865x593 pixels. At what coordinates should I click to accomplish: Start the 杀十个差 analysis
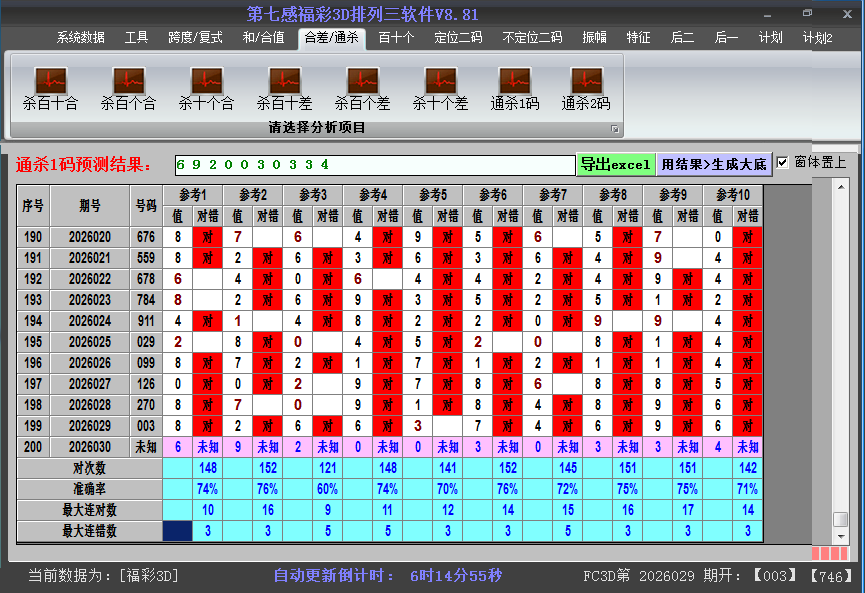coord(440,88)
